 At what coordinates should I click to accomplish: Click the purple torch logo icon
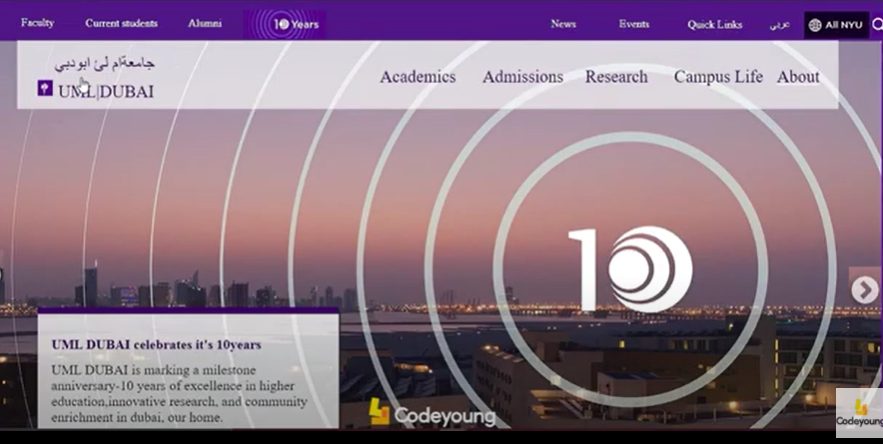pos(45,89)
